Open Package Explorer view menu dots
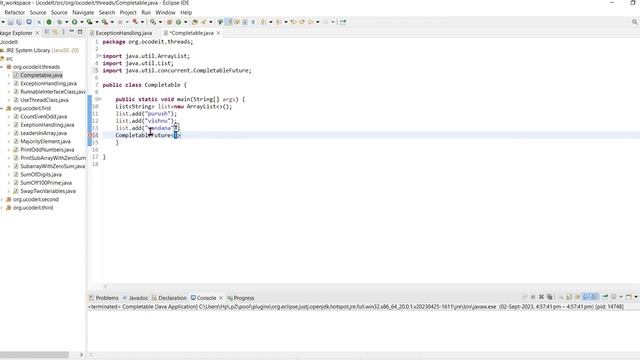 click(63, 32)
